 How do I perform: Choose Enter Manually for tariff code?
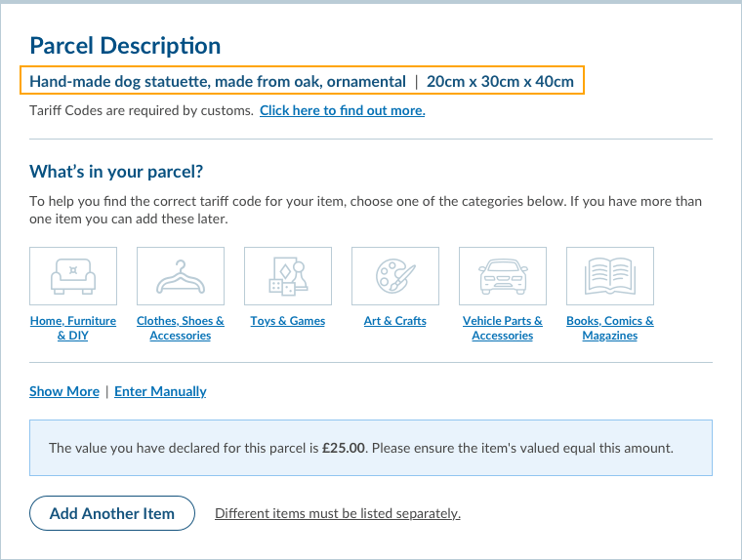[x=160, y=391]
